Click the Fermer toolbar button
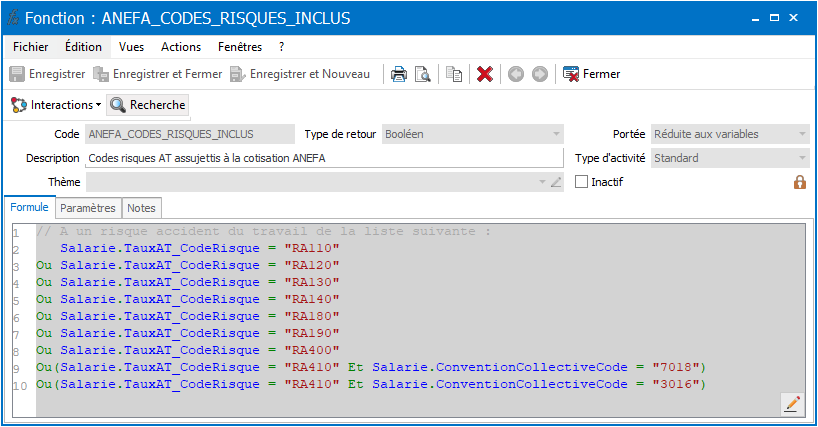 [x=592, y=74]
